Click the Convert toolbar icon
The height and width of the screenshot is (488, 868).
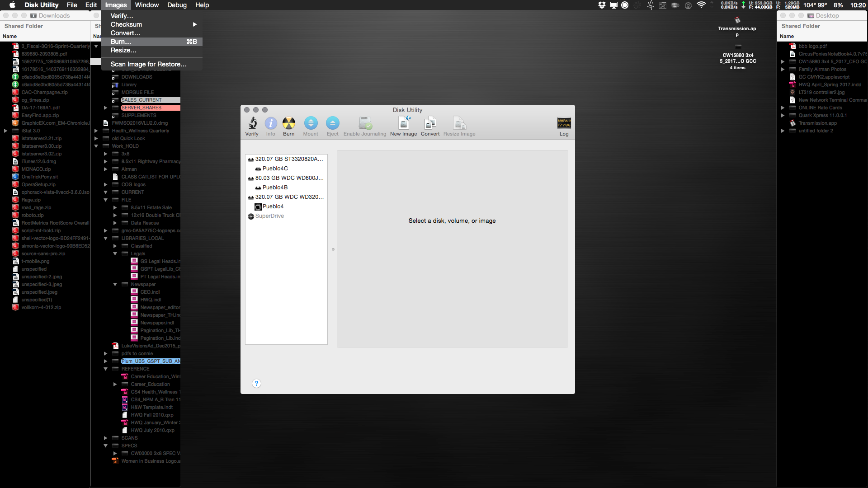tap(430, 123)
